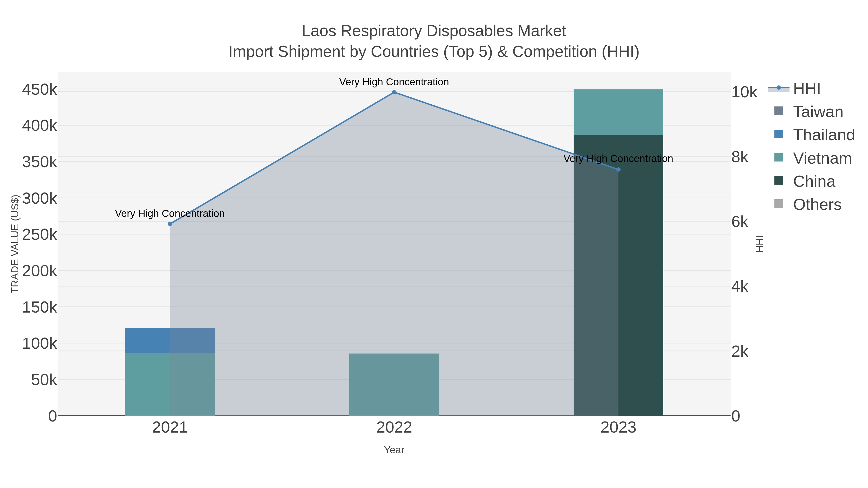
Task: Click the 2021 Vietnam bar segment
Action: 170,384
